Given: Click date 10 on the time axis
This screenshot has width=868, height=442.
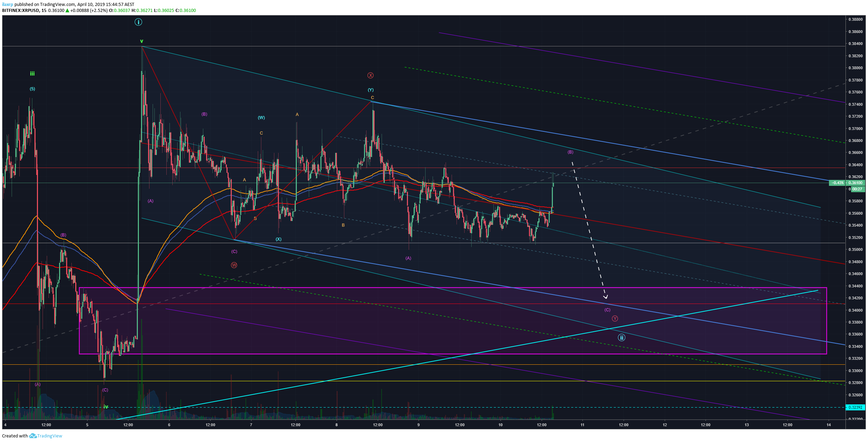Looking at the screenshot, I should tap(500, 425).
